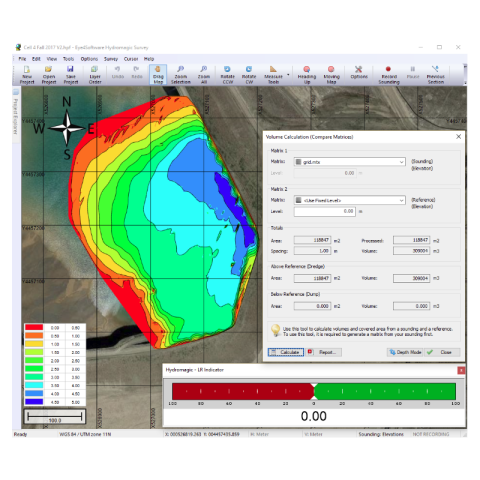Click the WGS 84 / UTM zone 11N status
This screenshot has width=480, height=480.
(x=85, y=434)
